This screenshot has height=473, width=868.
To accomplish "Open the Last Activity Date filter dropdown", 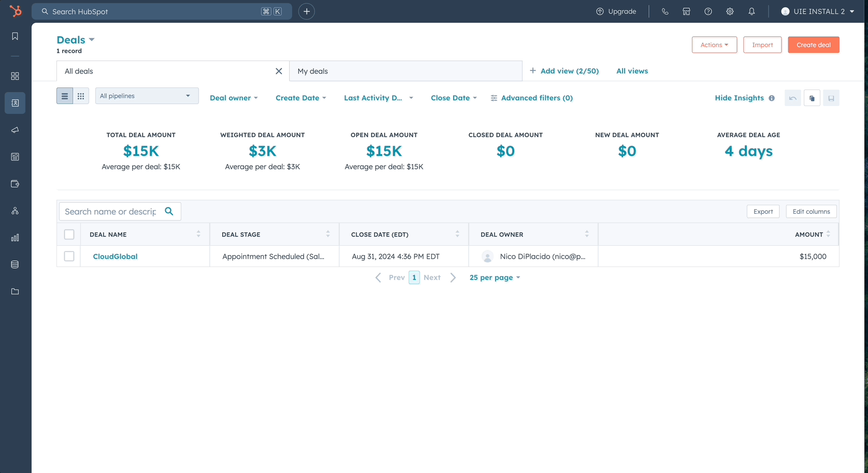I will [379, 98].
